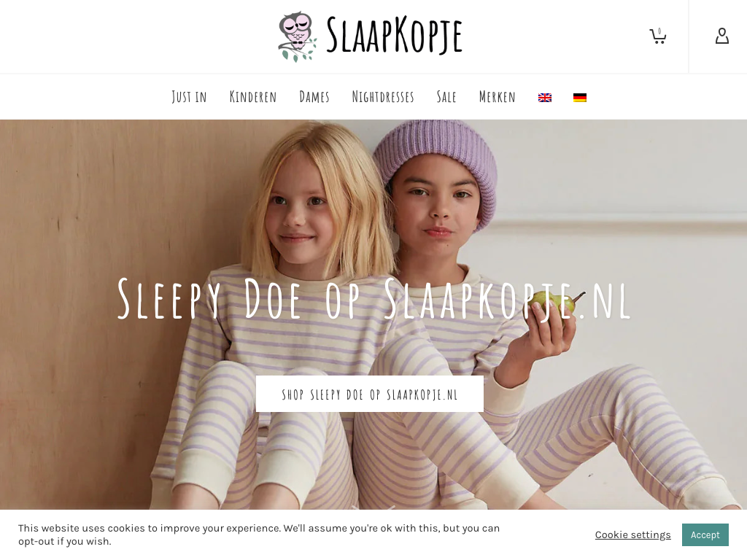Accept the cookies
The image size is (747, 560).
(705, 534)
